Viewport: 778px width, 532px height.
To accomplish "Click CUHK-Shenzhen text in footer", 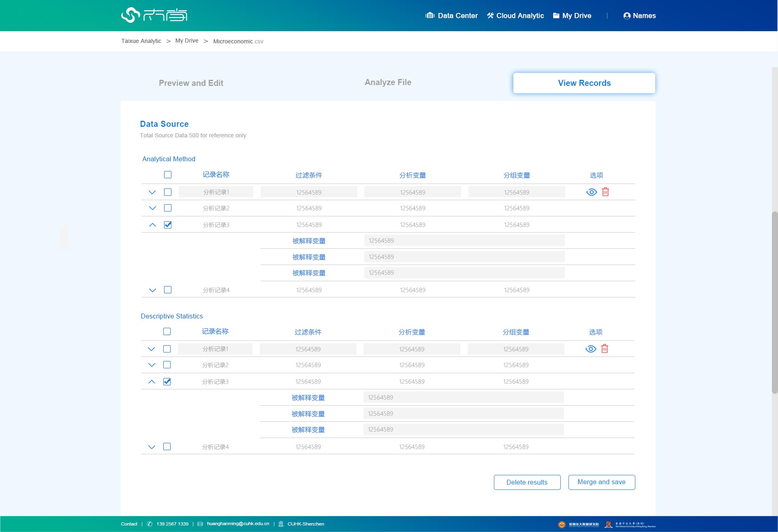I will pyautogui.click(x=306, y=524).
